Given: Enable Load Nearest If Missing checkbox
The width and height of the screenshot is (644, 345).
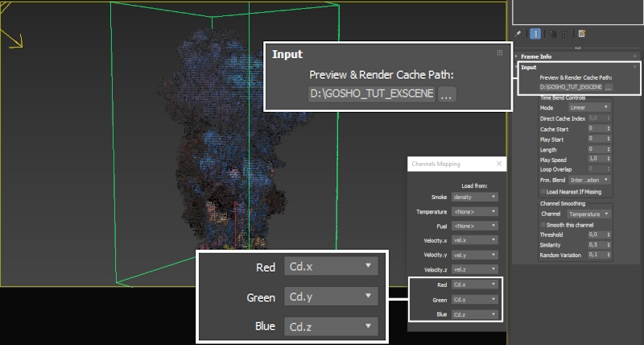Looking at the screenshot, I should point(543,192).
